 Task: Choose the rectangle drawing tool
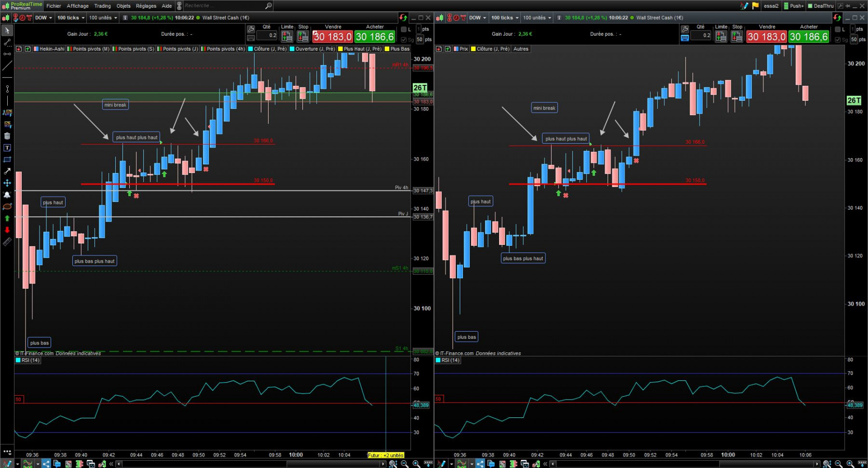pyautogui.click(x=7, y=160)
